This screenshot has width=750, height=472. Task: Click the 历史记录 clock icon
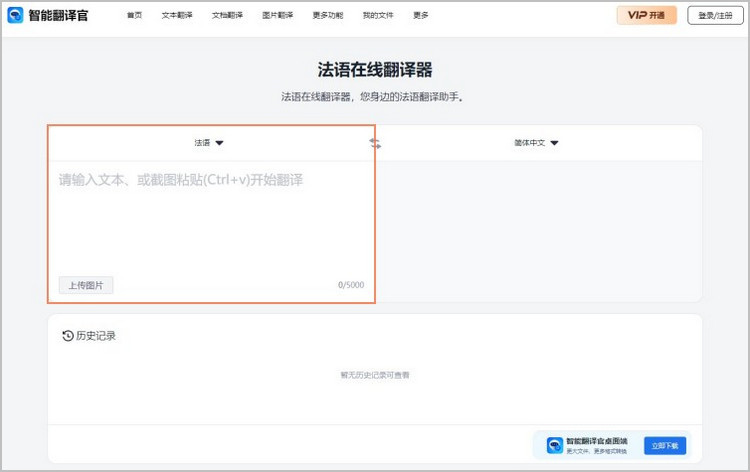click(x=68, y=336)
